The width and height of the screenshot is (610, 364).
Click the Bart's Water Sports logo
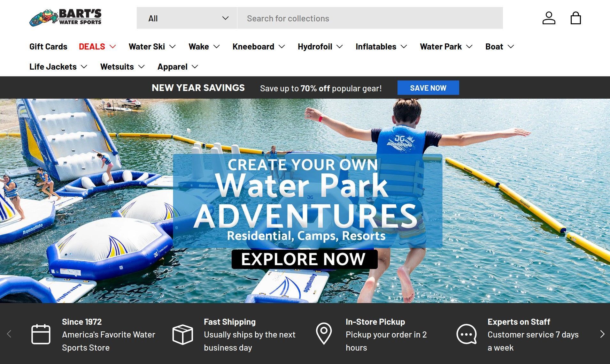pos(66,18)
